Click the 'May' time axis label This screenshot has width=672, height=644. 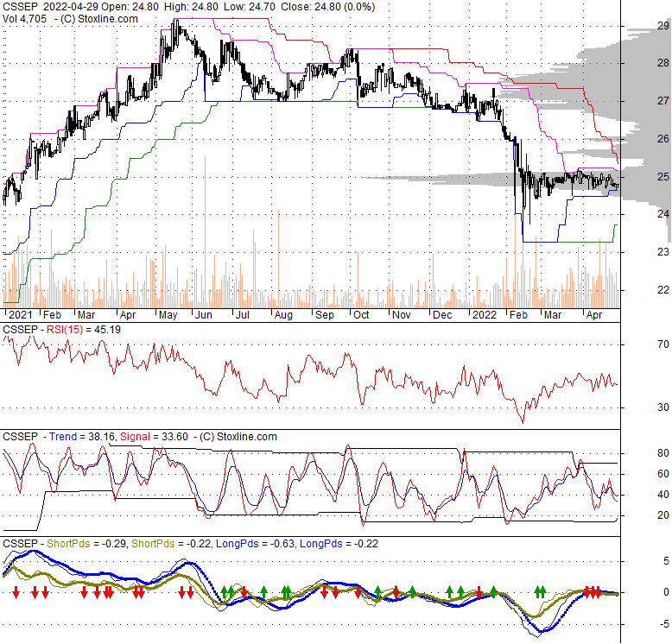(x=168, y=315)
